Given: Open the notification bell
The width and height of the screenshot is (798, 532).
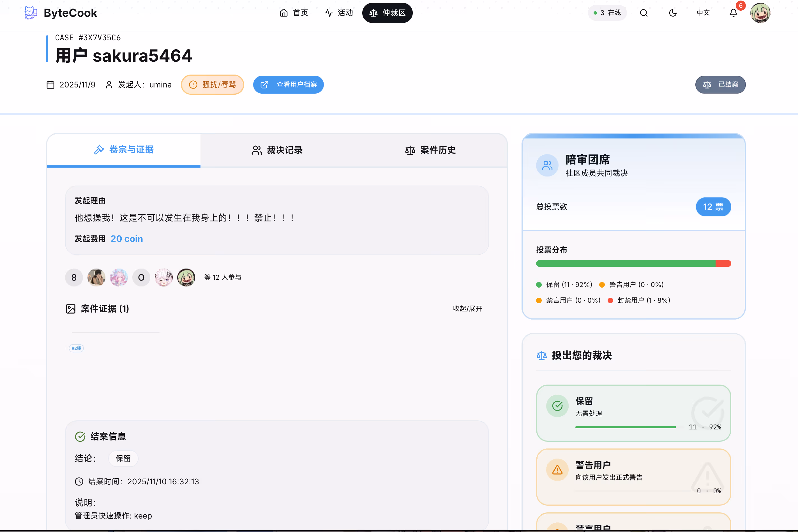Looking at the screenshot, I should pyautogui.click(x=733, y=13).
